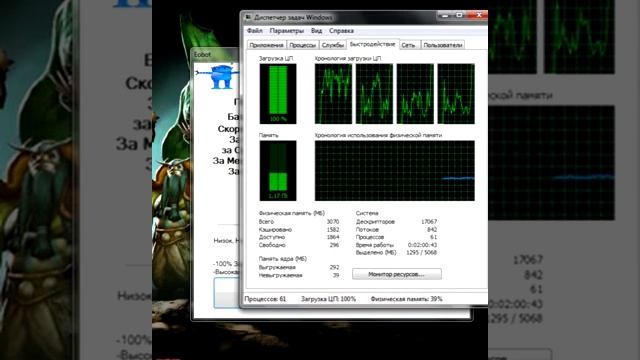640x360 pixels.
Task: Switch to the Пользователи tab
Action: point(443,45)
